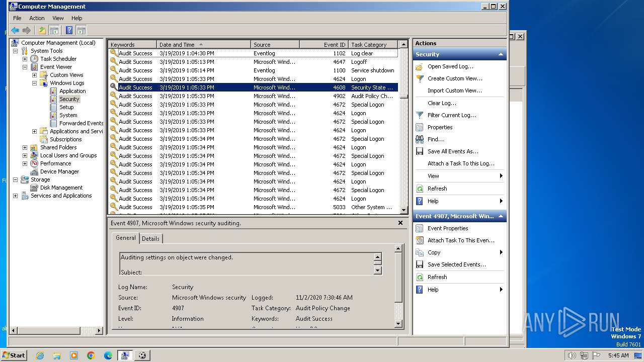644x362 pixels.
Task: Expand the Shared Folders tree node
Action: (25, 147)
